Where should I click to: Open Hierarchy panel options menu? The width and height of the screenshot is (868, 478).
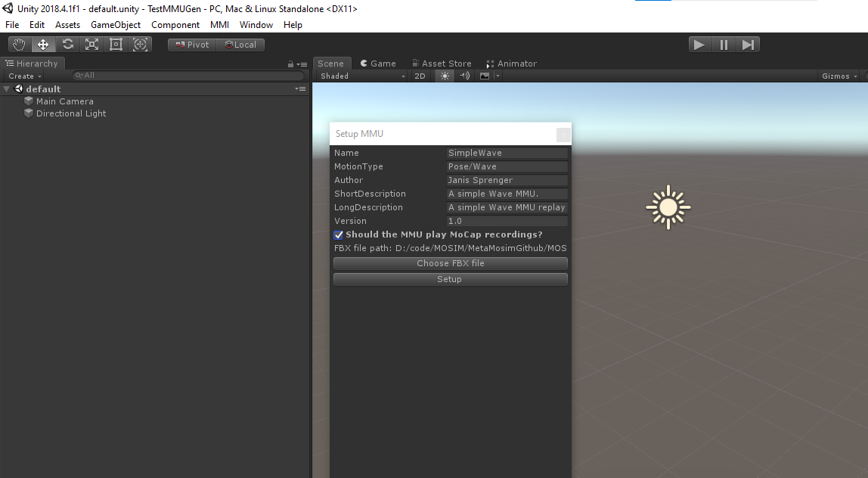(302, 64)
